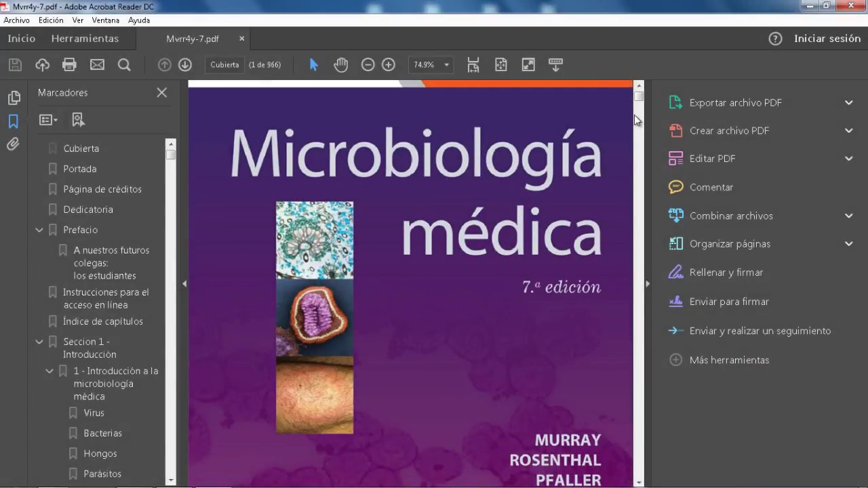Open the Ventana menu
Screen dimensions: 868x488
(106, 20)
